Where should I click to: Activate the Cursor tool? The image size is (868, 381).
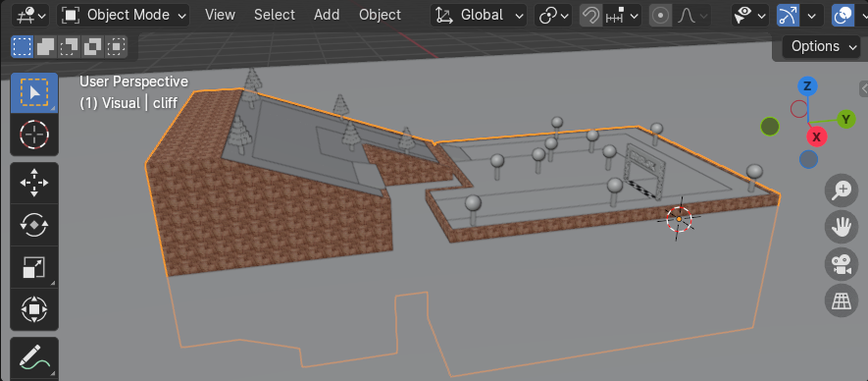tap(34, 135)
